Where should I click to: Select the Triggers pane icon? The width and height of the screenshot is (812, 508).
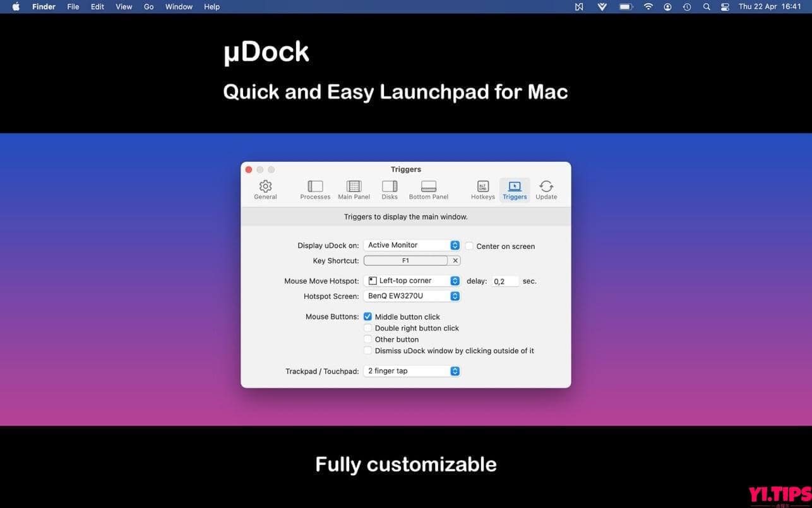pyautogui.click(x=514, y=188)
